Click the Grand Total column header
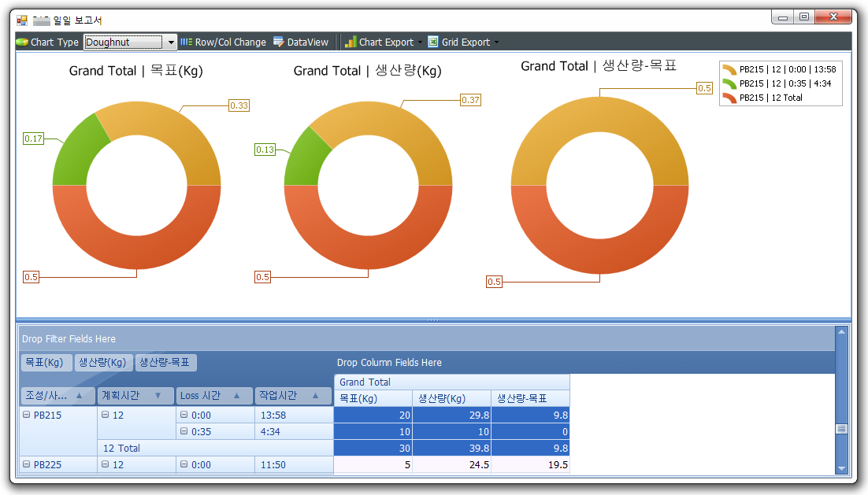This screenshot has width=868, height=495. coord(451,382)
